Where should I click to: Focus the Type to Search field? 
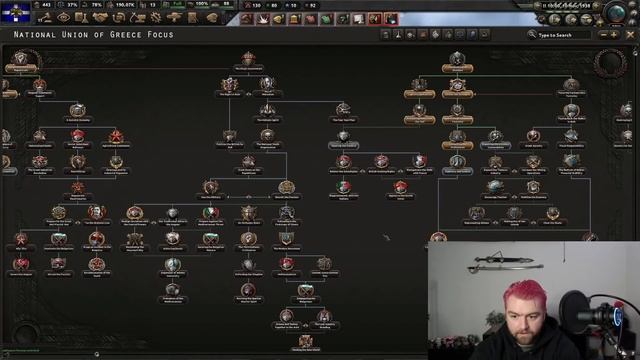coord(564,35)
